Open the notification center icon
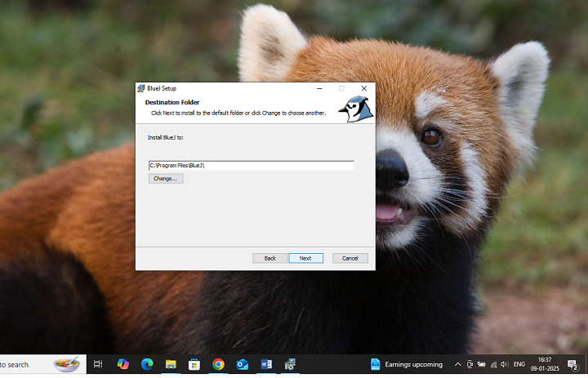Screen dimensions: 588x378 pyautogui.click(x=572, y=364)
